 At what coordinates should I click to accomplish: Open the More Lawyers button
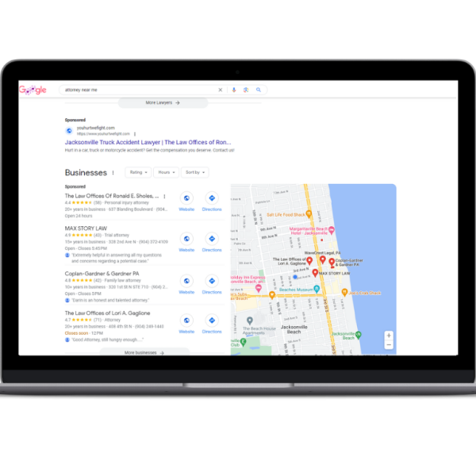163,102
